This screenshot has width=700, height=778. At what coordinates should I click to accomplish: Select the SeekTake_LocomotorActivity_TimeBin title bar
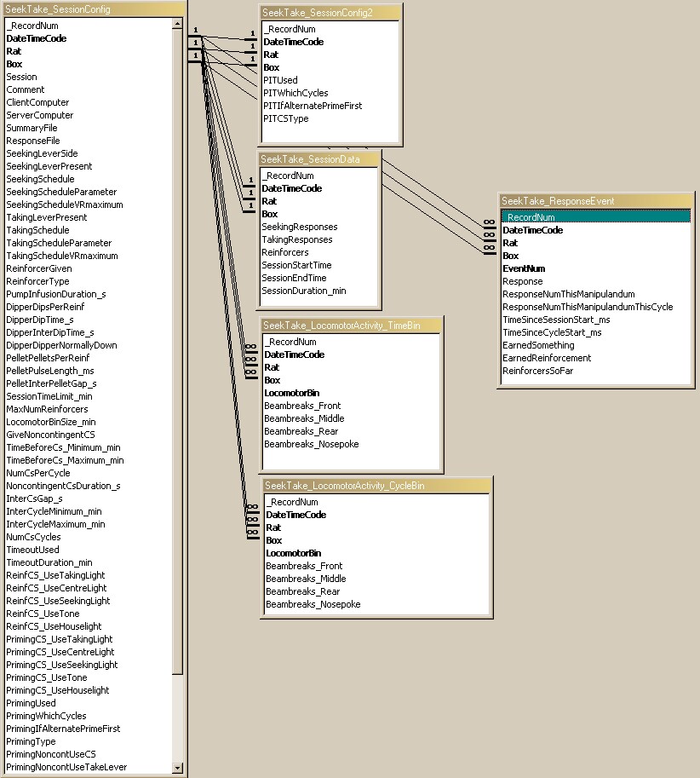(351, 325)
